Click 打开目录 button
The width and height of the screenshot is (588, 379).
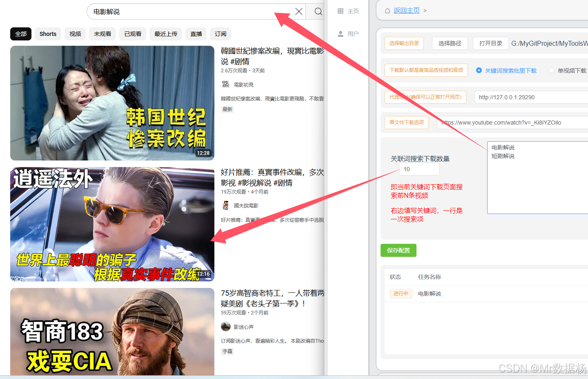(x=491, y=43)
